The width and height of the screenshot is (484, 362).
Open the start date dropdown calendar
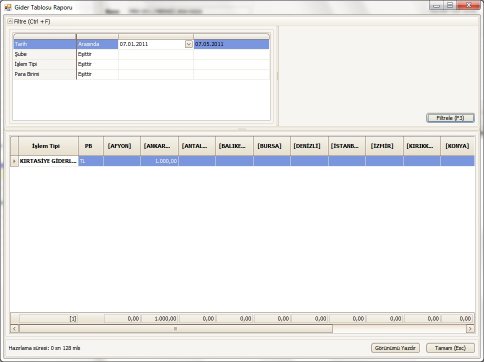click(x=189, y=44)
